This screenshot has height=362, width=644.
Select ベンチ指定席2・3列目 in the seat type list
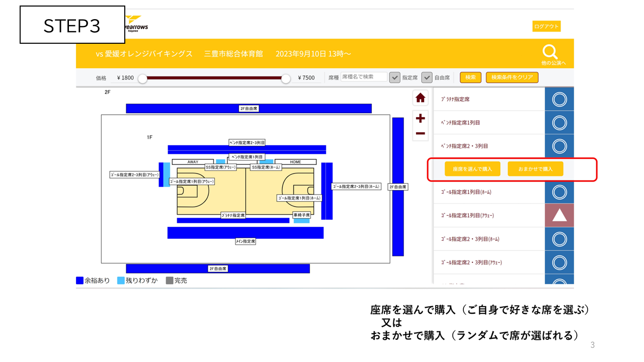coord(489,146)
